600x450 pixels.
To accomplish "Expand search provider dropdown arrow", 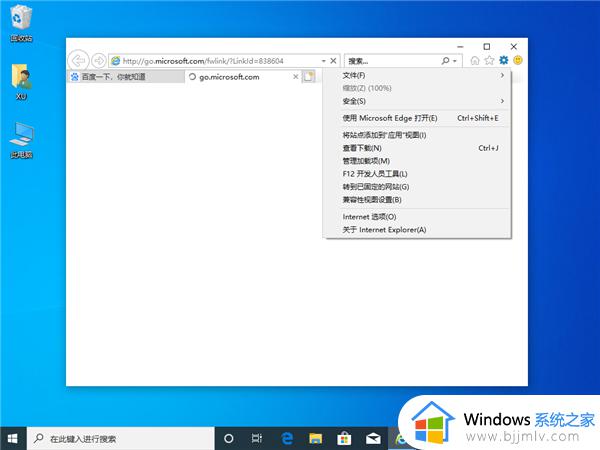I will (x=455, y=61).
